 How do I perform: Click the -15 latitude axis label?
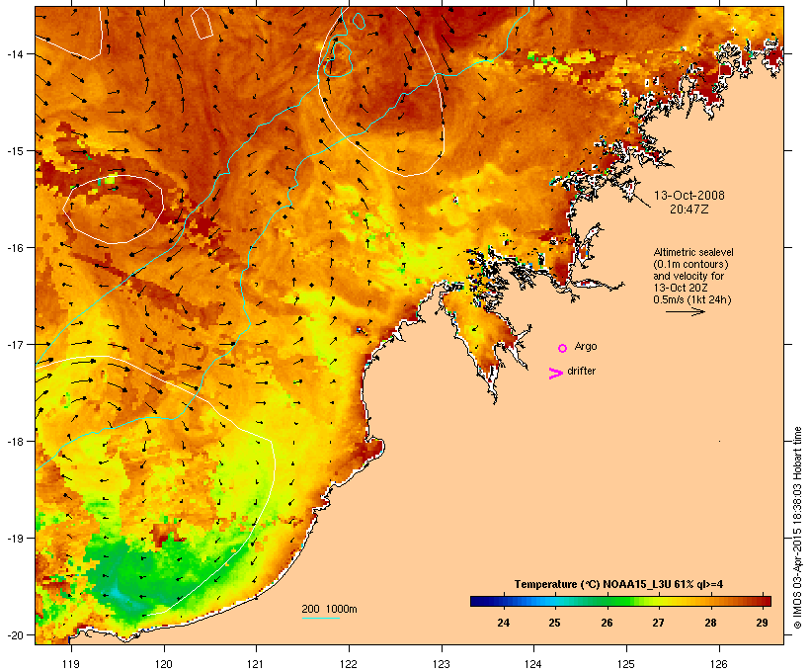pyautogui.click(x=15, y=151)
